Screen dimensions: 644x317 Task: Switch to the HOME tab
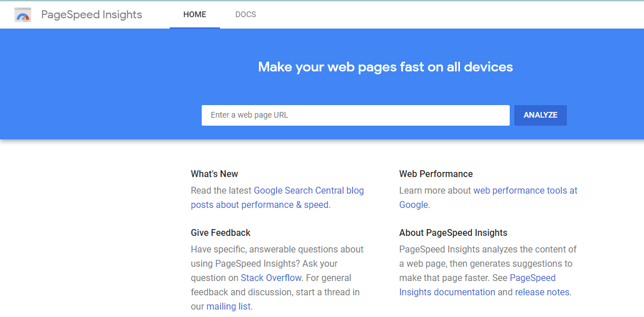(x=195, y=15)
